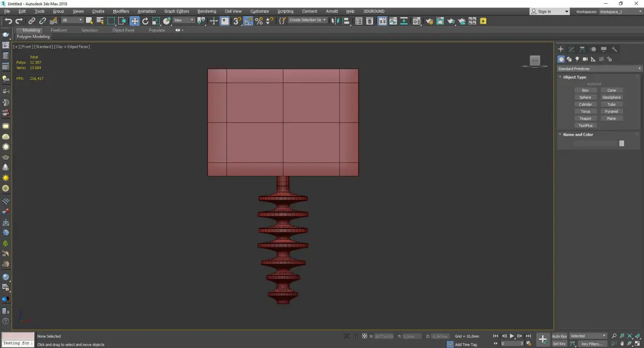Open the Arnold menu
Screen dimensions: 644x348
tap(332, 11)
